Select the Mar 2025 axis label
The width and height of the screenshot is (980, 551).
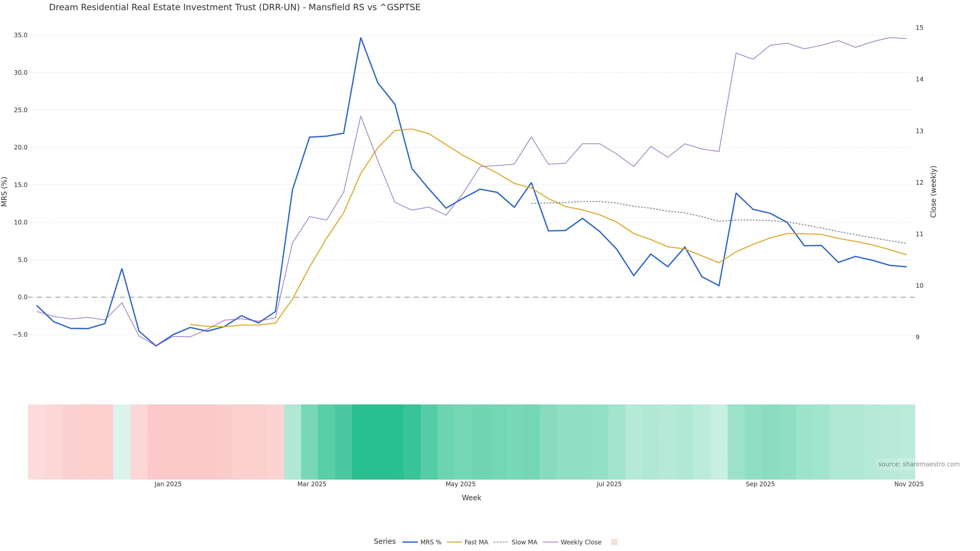[312, 484]
